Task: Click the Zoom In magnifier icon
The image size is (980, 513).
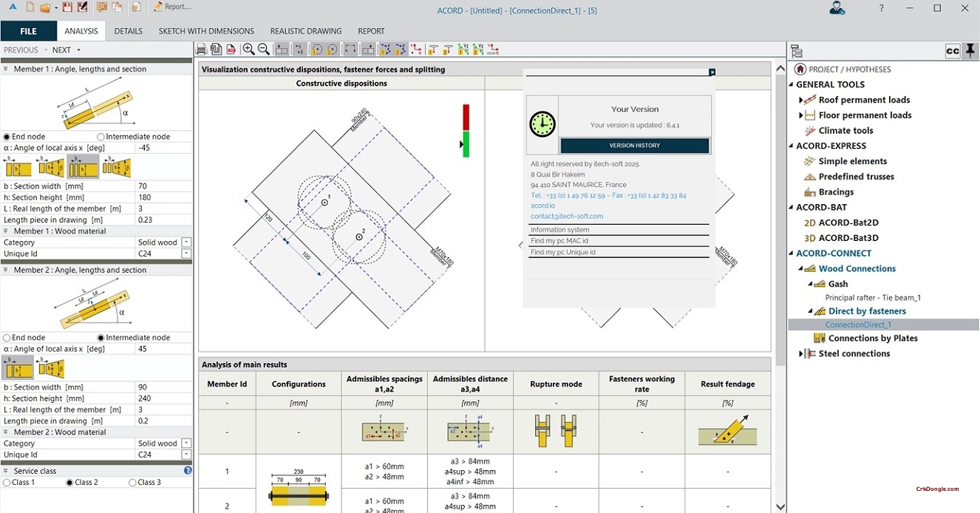Action: (248, 49)
